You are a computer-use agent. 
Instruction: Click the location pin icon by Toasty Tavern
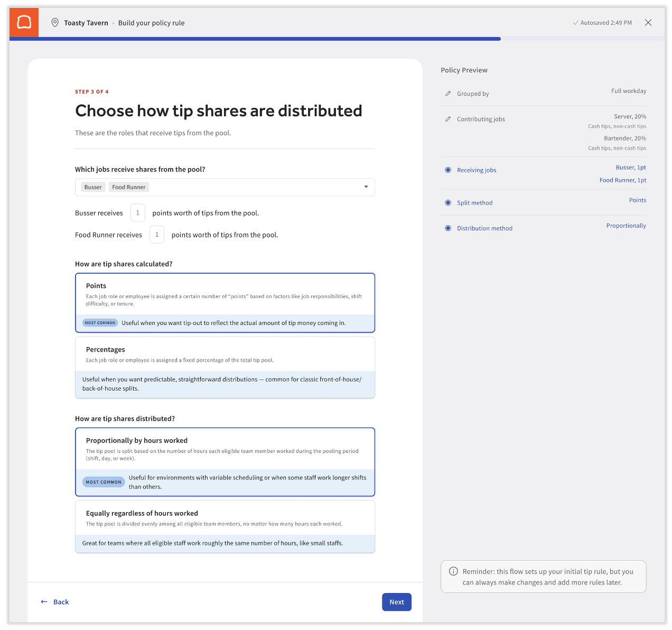pos(55,23)
